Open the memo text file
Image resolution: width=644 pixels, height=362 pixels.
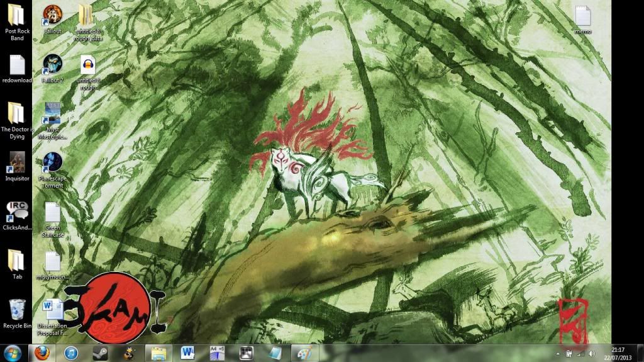(x=583, y=20)
